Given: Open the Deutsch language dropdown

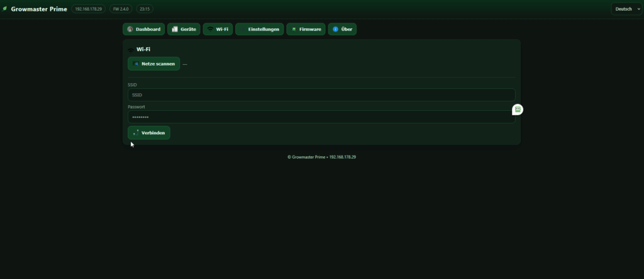Looking at the screenshot, I should coord(626,9).
